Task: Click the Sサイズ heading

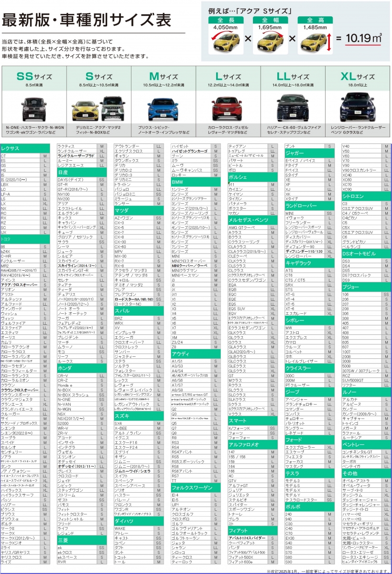Action: pyautogui.click(x=98, y=77)
